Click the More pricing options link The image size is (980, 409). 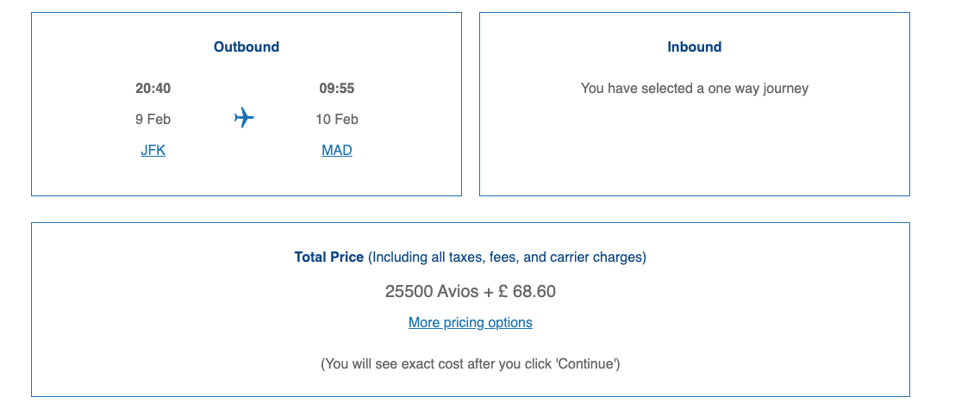click(471, 322)
